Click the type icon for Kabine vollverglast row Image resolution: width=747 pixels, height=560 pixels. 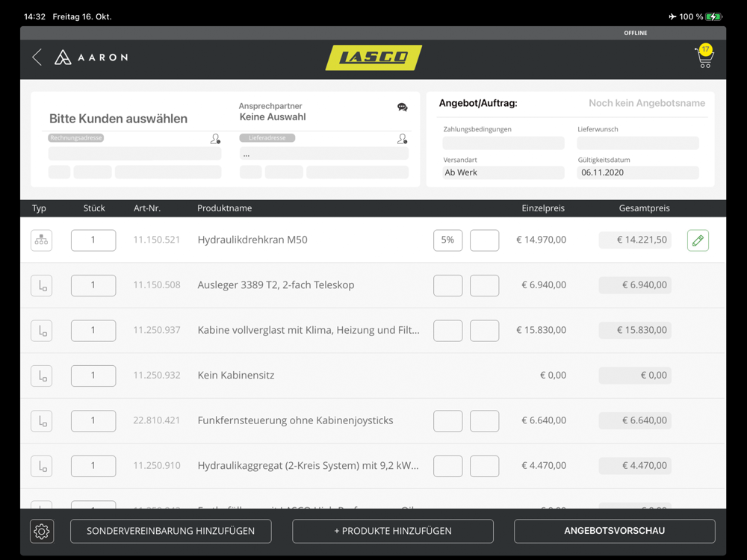coord(41,331)
